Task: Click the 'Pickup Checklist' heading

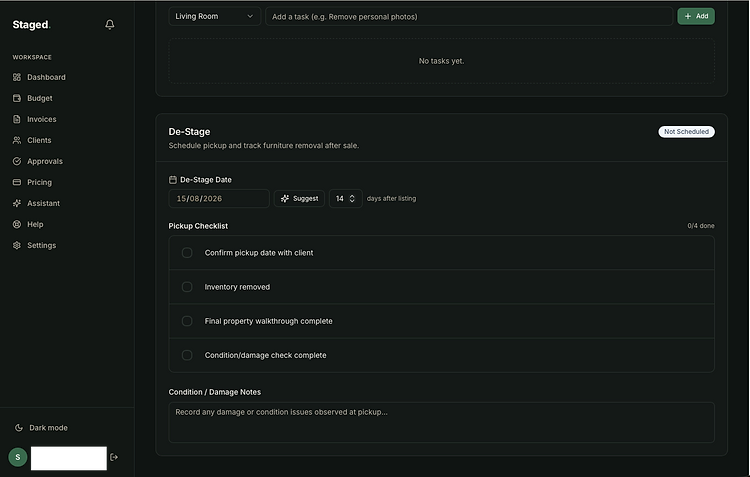Action: coord(198,226)
